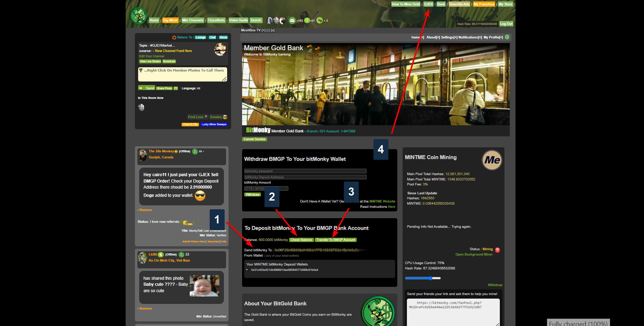This screenshot has width=644, height=326.
Task: Open Guerrilla Ads top link
Action: (x=459, y=4)
